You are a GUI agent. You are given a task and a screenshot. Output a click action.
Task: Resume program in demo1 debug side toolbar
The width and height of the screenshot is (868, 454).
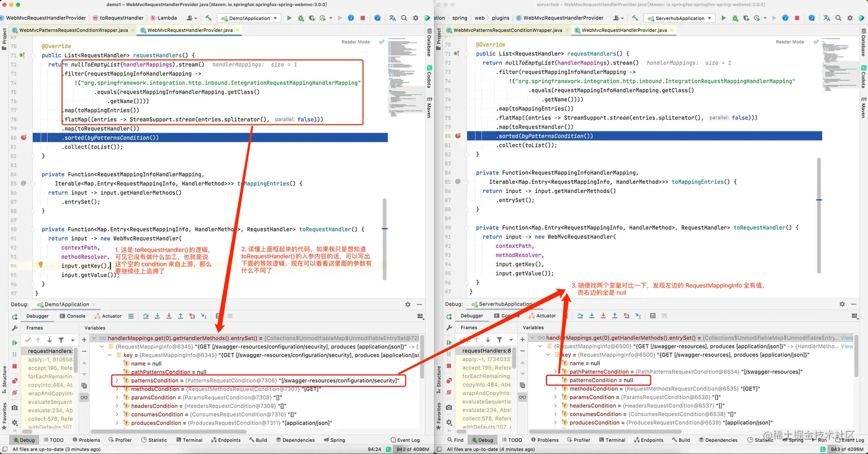pos(15,343)
